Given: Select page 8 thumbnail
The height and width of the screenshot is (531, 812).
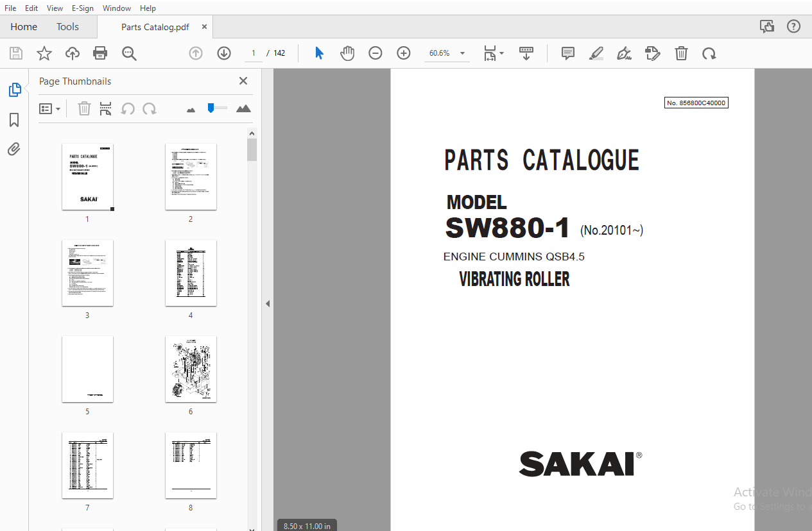Looking at the screenshot, I should pos(191,465).
